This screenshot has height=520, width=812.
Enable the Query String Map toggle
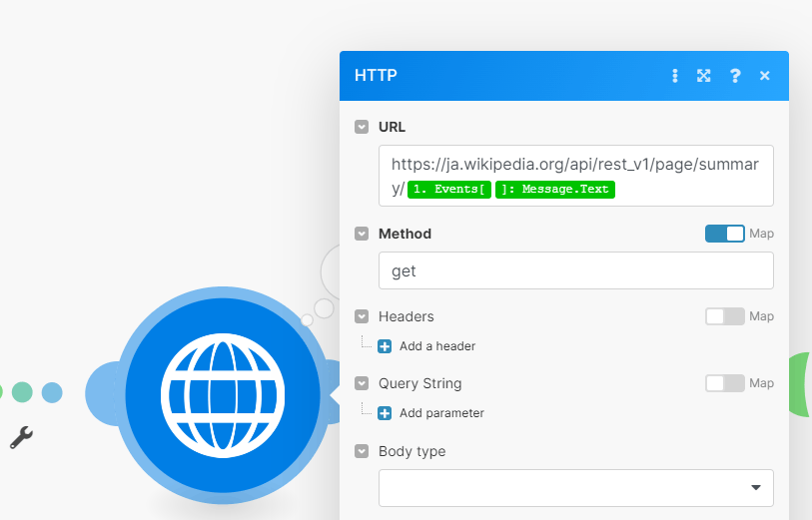point(724,383)
